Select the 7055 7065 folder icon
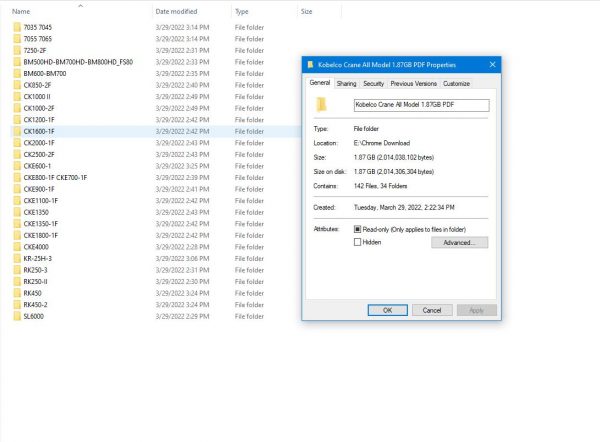600x442 pixels. point(17,39)
